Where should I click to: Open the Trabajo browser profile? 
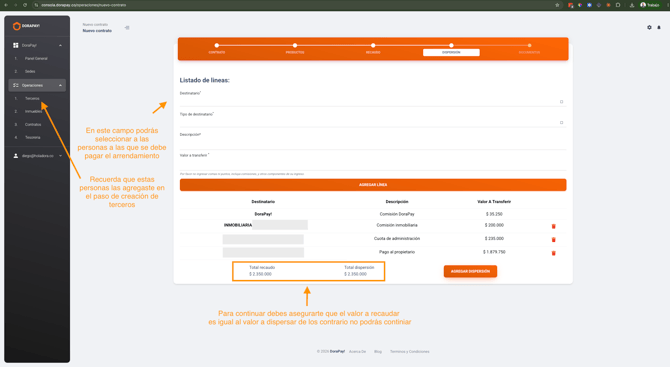pos(650,5)
